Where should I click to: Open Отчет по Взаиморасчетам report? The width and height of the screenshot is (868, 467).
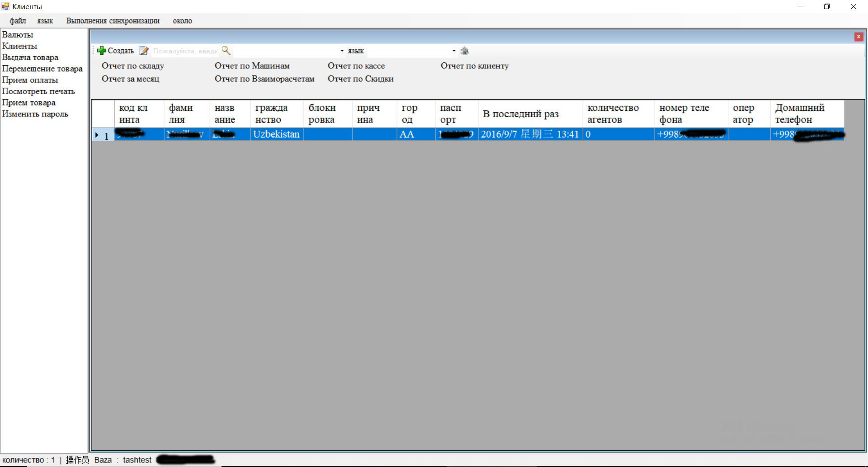point(265,79)
